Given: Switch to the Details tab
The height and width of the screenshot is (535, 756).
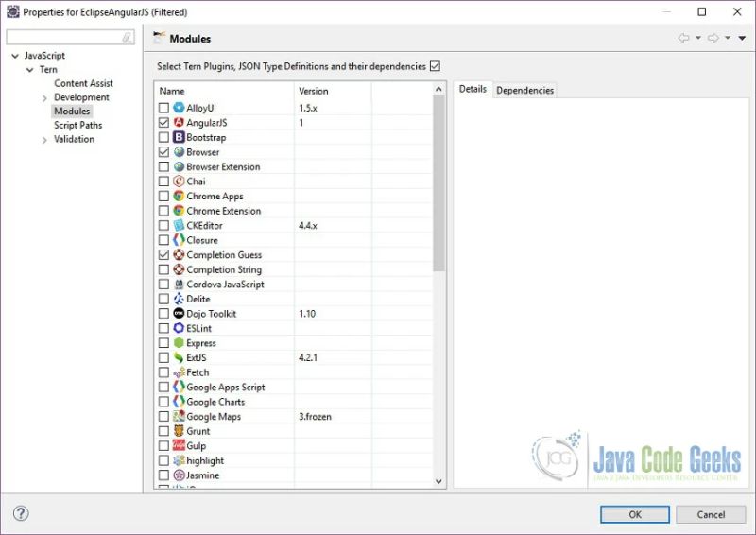Looking at the screenshot, I should [x=472, y=89].
